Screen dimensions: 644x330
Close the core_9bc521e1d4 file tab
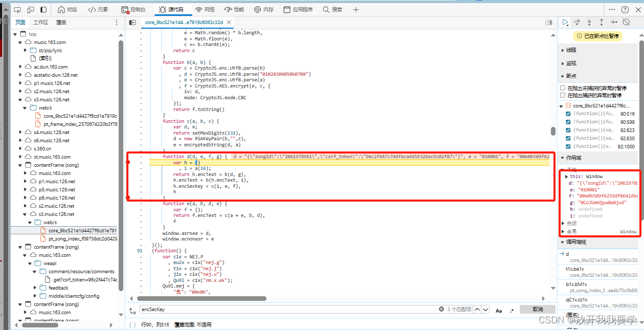pyautogui.click(x=229, y=23)
